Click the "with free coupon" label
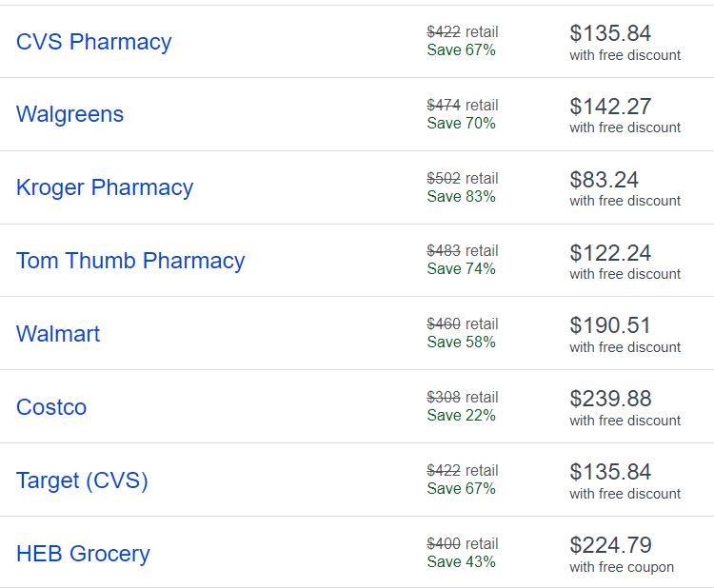This screenshot has height=588, width=714. point(622,567)
